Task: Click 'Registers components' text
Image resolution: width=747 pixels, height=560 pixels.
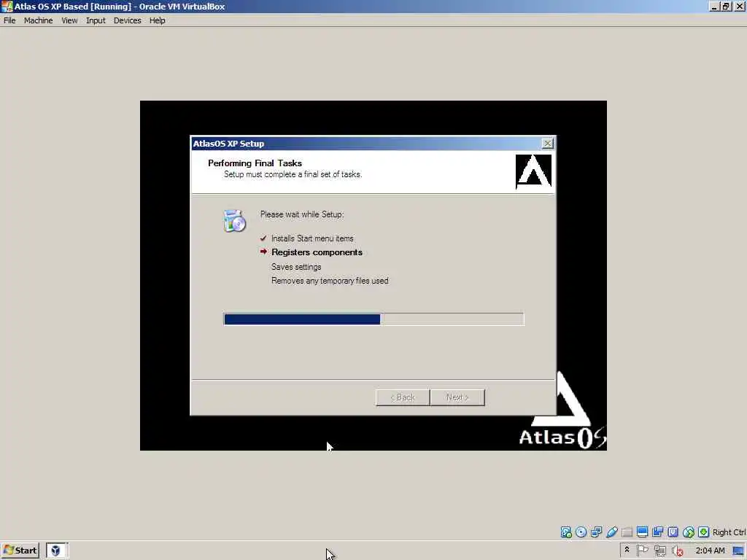Action: [x=317, y=252]
